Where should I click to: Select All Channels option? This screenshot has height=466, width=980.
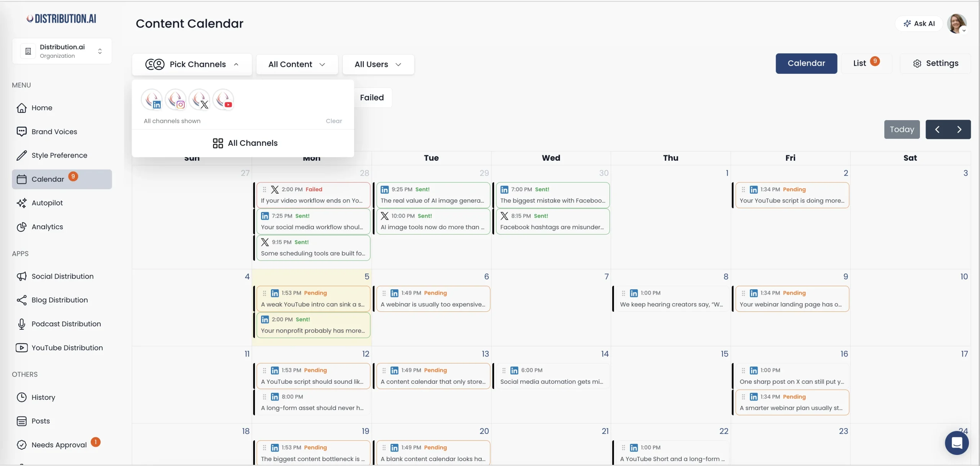(245, 143)
